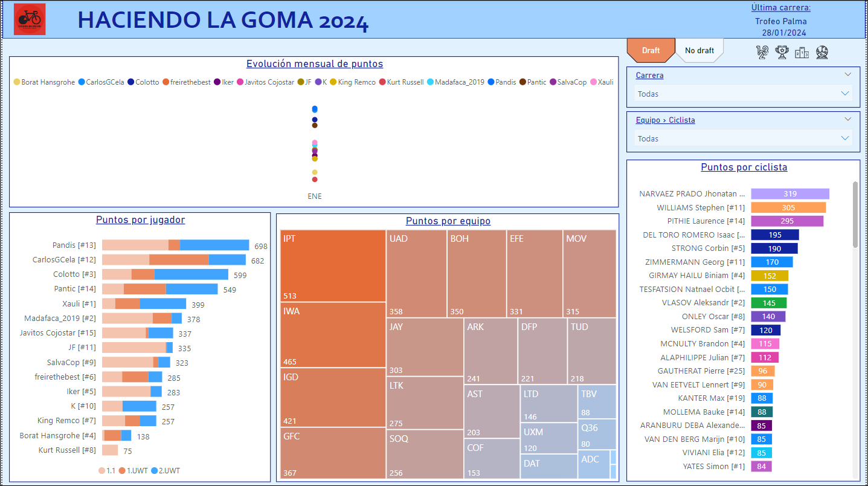Switch to the No draft view
Viewport: 868px width, 486px height.
[x=699, y=51]
